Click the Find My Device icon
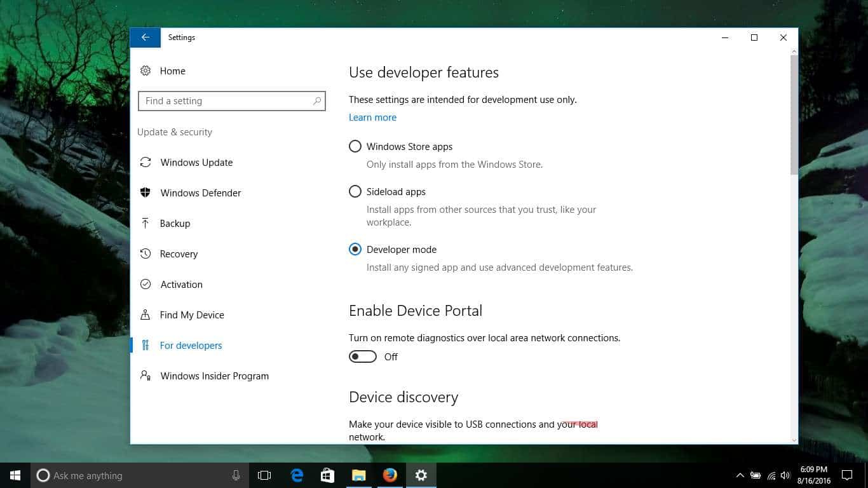 click(146, 315)
